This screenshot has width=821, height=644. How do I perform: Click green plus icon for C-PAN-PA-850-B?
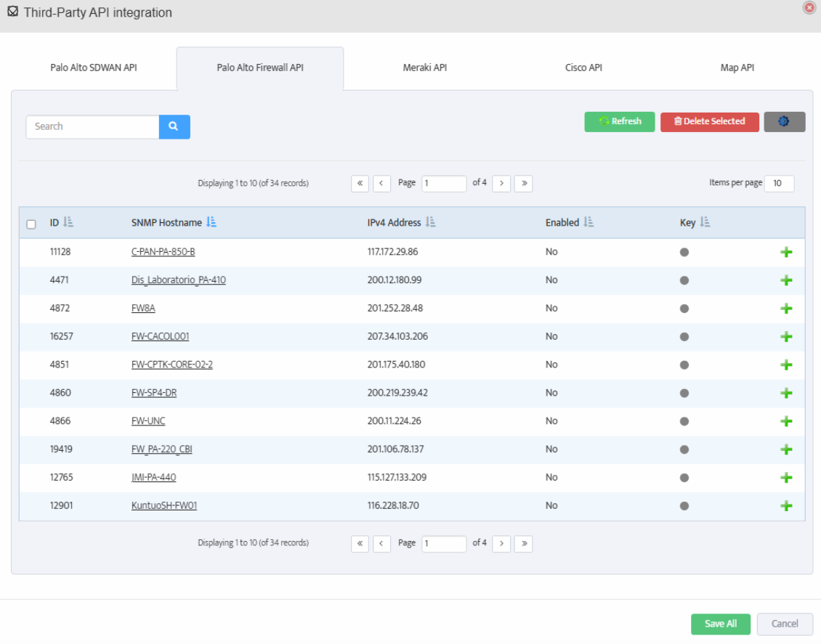(x=785, y=252)
